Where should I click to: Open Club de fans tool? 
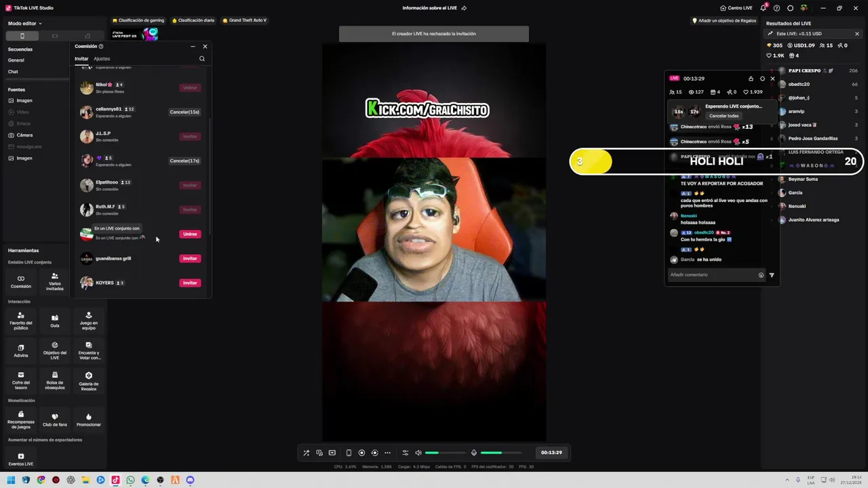pyautogui.click(x=55, y=420)
